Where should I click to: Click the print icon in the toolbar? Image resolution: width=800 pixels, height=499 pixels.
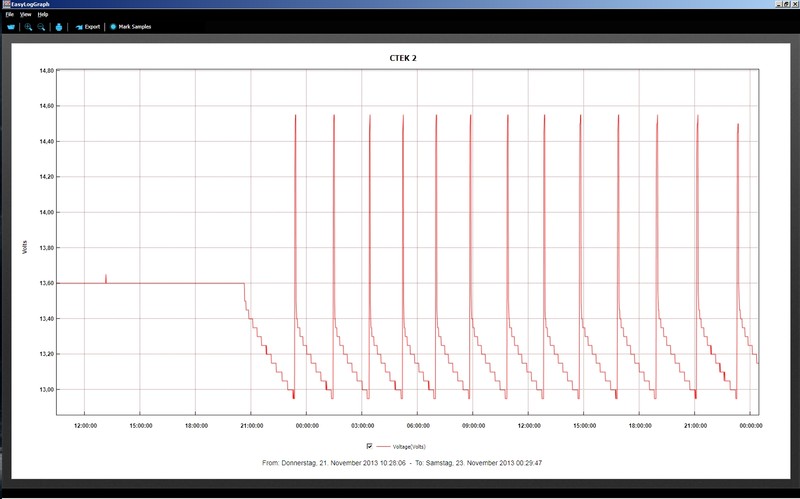point(59,27)
